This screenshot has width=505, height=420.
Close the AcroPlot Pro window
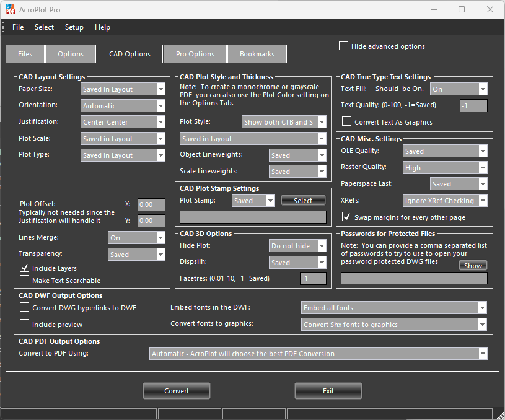pos(490,9)
